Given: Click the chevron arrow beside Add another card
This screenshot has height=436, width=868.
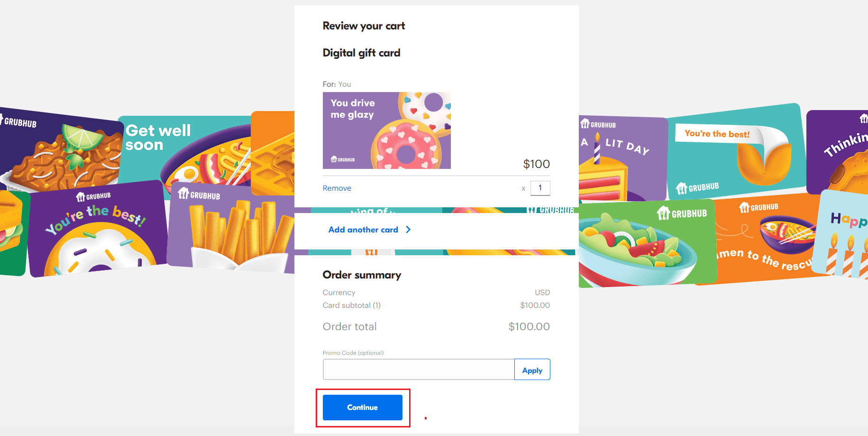Looking at the screenshot, I should click(408, 230).
